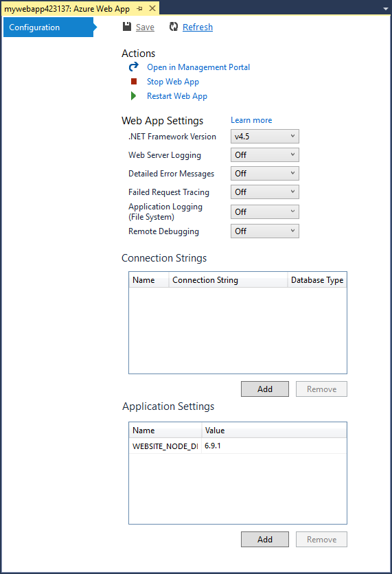This screenshot has width=392, height=574.
Task: Open the Remote Debugging dropdown
Action: pos(264,231)
